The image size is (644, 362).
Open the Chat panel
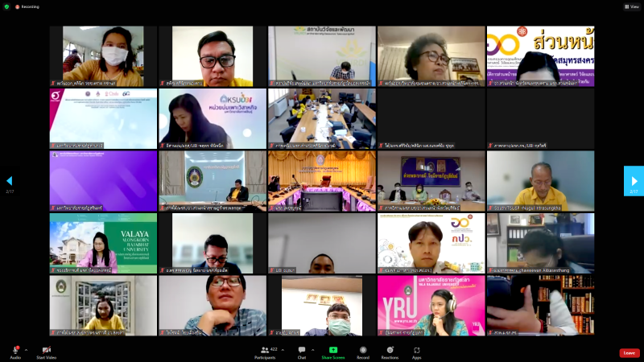click(302, 350)
